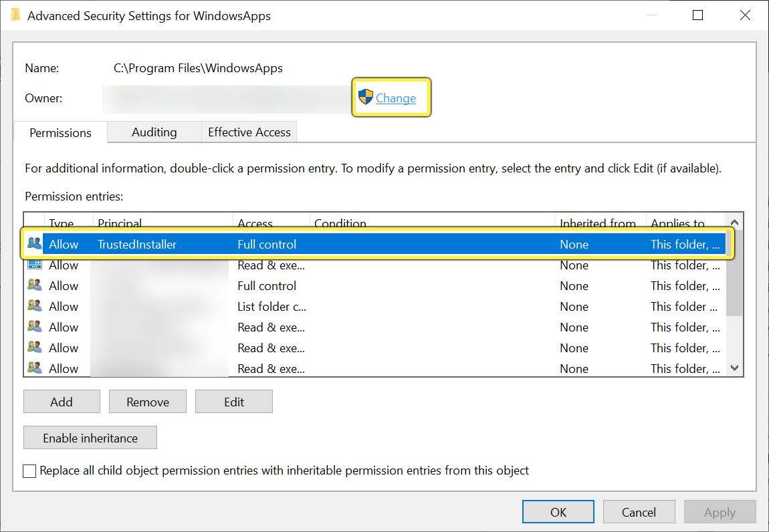Switch to the Auditing tab
Screen dimensions: 769x532
click(153, 132)
